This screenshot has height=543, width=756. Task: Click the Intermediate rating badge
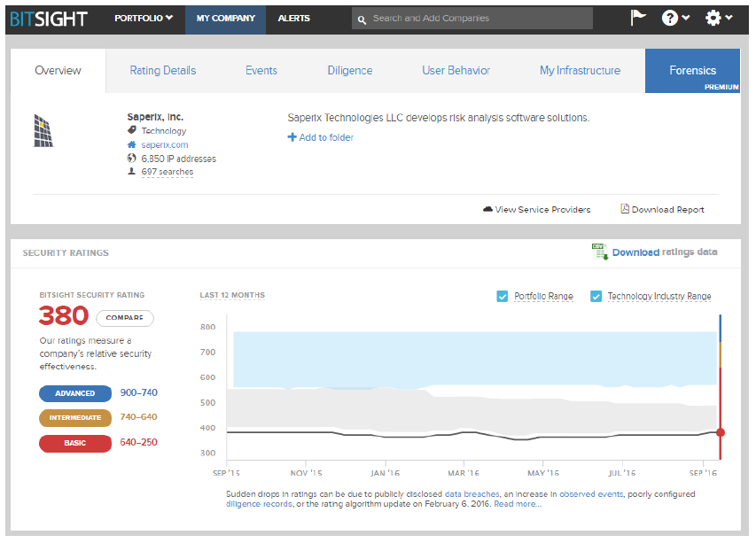tap(75, 418)
